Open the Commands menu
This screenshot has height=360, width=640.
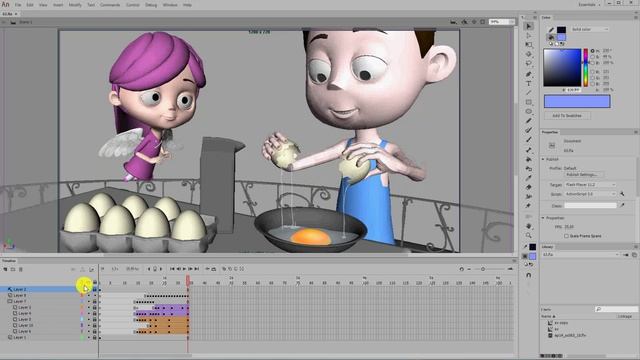(x=110, y=5)
